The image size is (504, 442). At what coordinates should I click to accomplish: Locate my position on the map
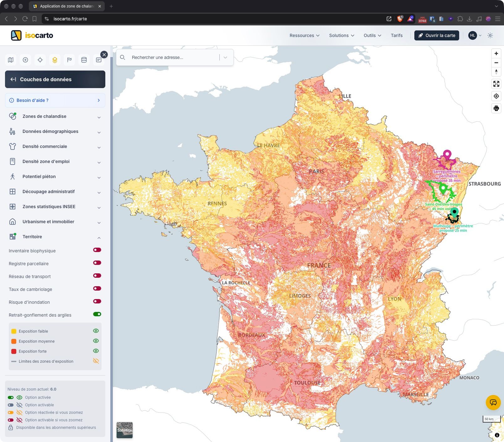pos(496,96)
